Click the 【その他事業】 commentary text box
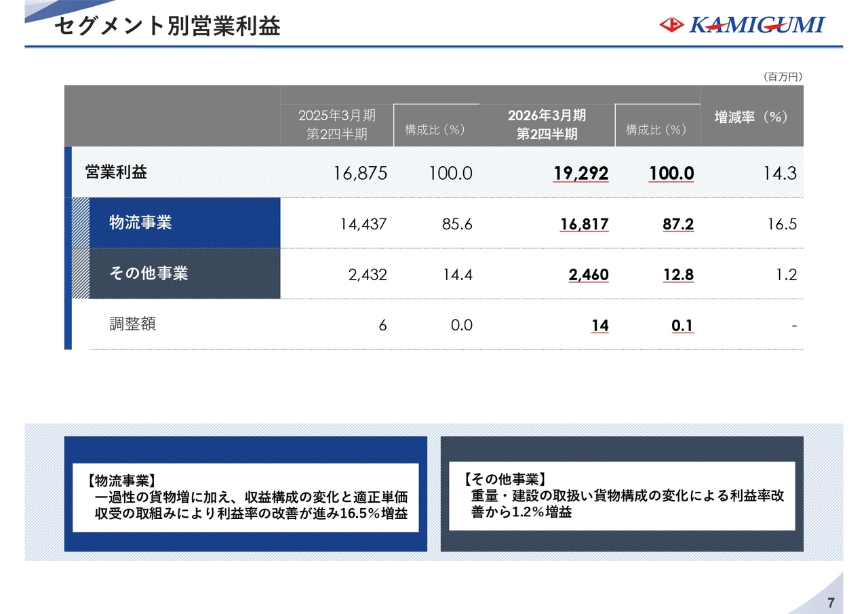 tap(621, 496)
